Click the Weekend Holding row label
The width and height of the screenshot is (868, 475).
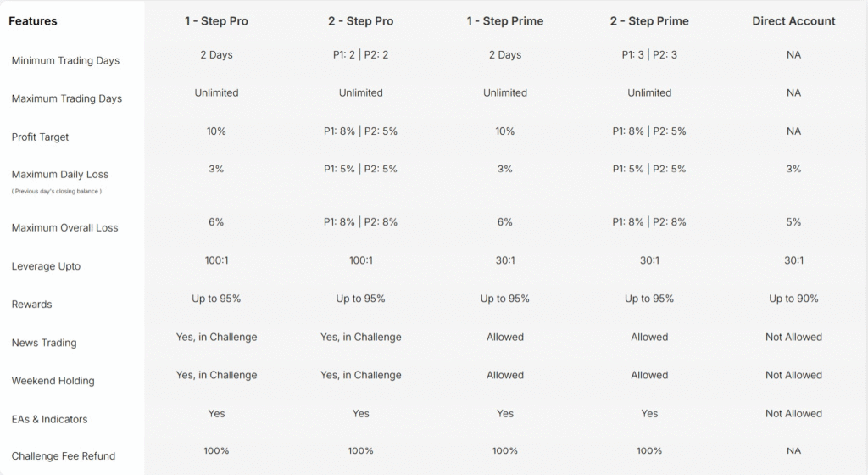(53, 381)
